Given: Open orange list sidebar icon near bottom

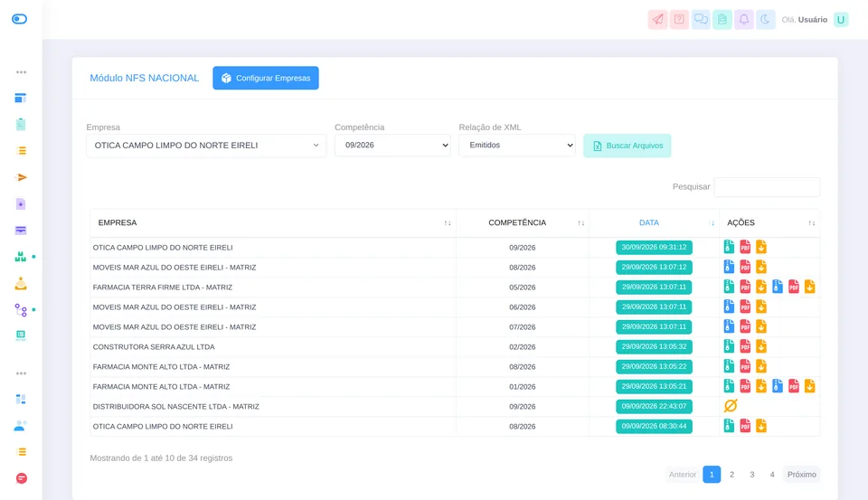Looking at the screenshot, I should (x=21, y=452).
